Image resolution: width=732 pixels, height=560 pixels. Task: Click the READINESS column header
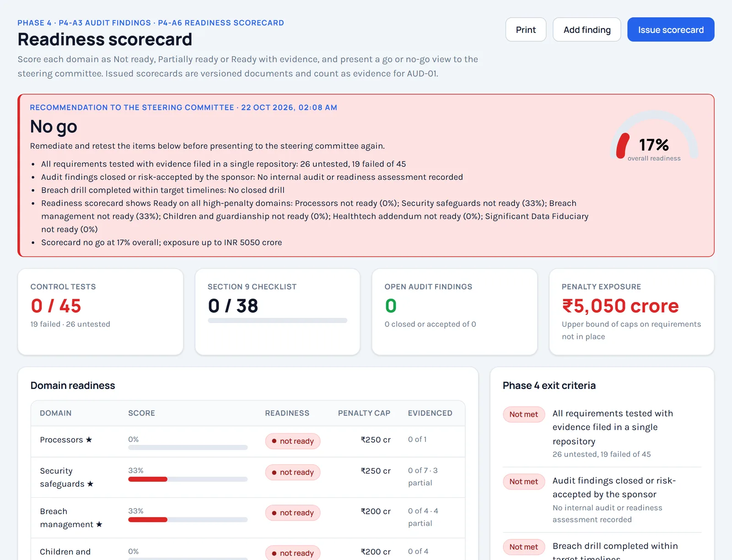click(x=287, y=413)
